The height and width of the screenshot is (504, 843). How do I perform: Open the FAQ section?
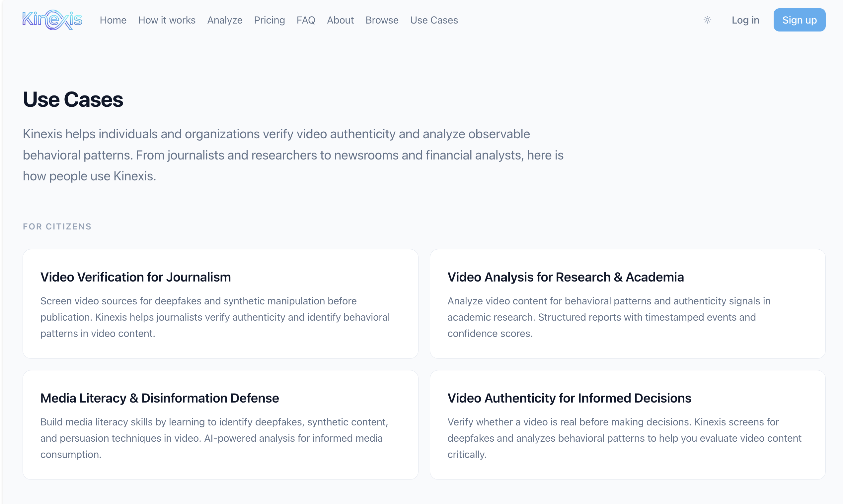[306, 20]
